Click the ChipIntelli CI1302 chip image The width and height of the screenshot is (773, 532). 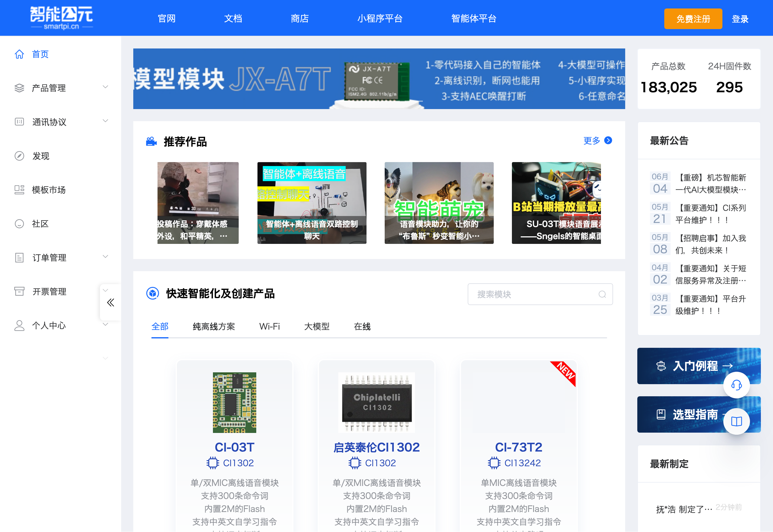click(377, 403)
